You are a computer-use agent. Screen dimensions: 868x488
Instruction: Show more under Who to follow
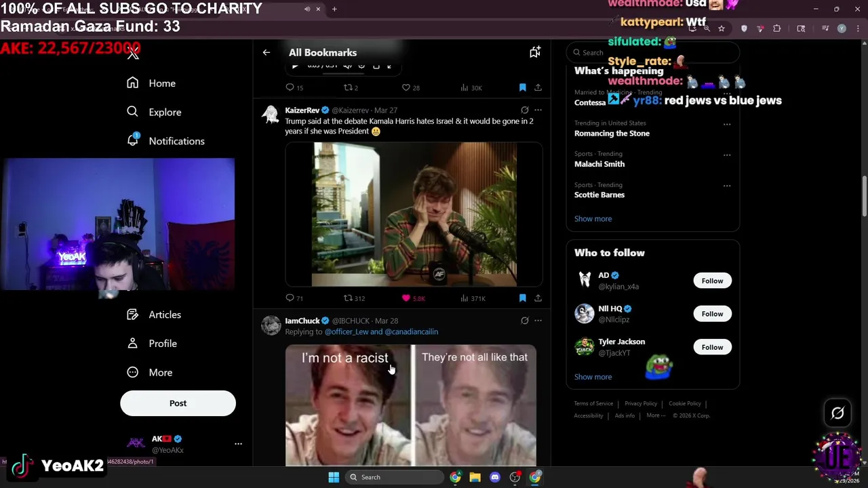click(593, 377)
